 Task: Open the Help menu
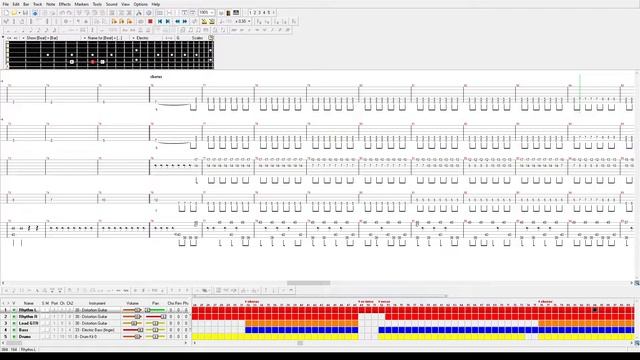(156, 4)
